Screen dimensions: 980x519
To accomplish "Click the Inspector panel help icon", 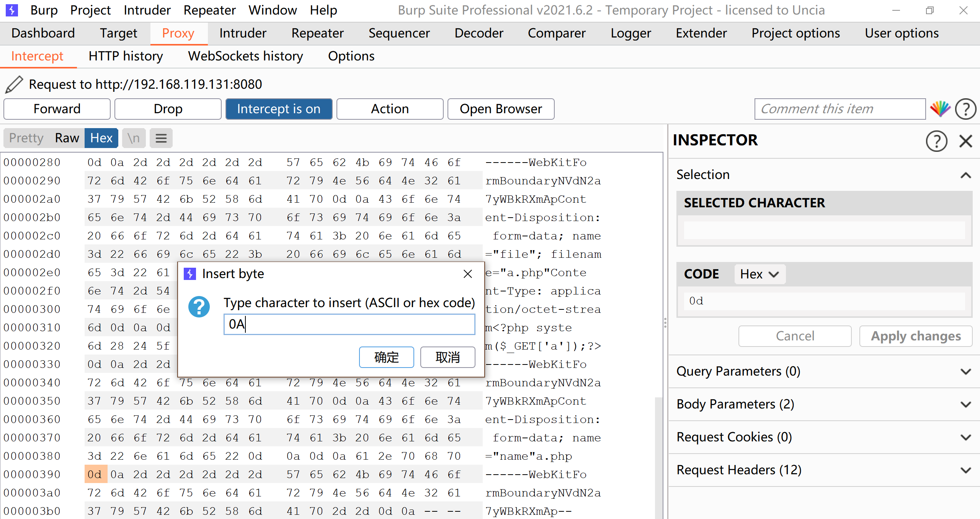I will click(x=936, y=141).
